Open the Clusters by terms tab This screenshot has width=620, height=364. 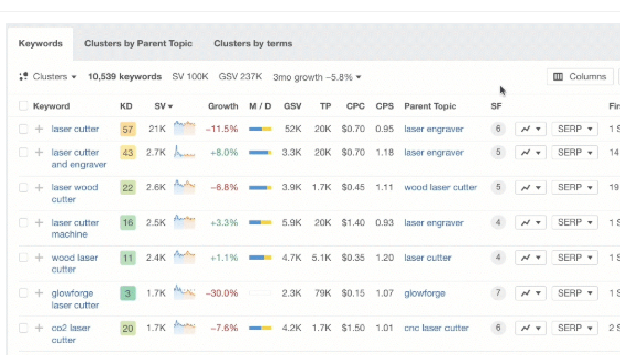(253, 44)
